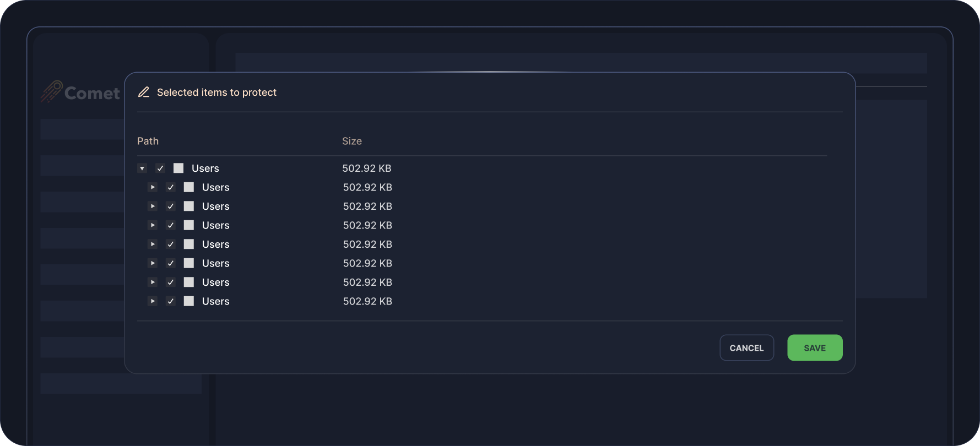Click the pencil edit icon in dialog header
This screenshot has height=446, width=980.
(x=144, y=93)
